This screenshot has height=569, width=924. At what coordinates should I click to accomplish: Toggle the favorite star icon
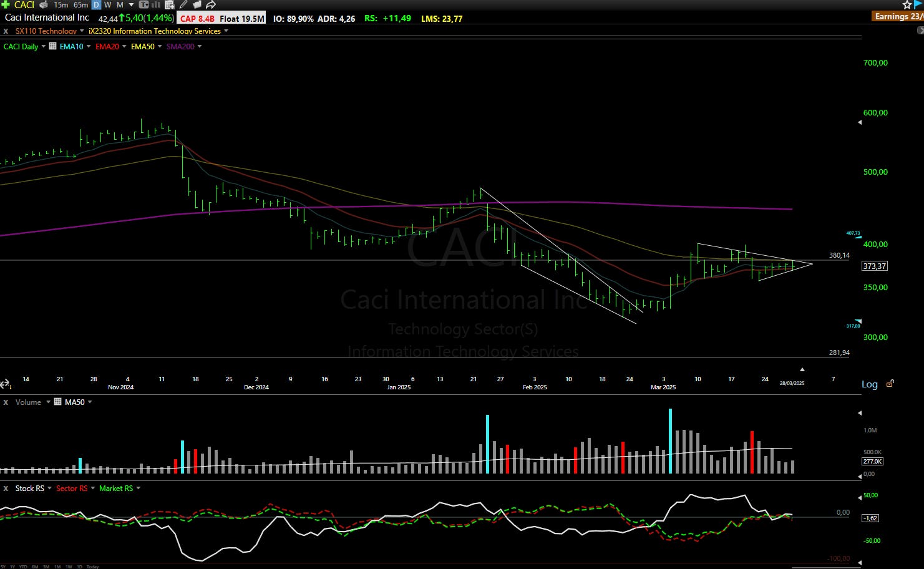click(x=907, y=4)
